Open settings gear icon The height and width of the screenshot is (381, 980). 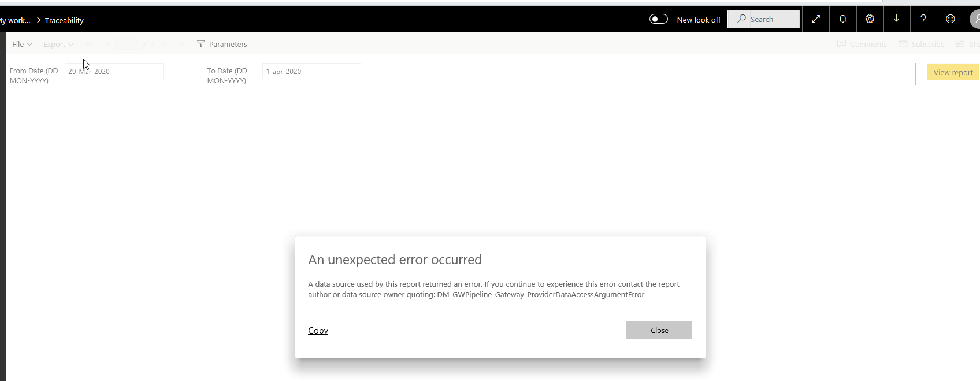pos(870,19)
